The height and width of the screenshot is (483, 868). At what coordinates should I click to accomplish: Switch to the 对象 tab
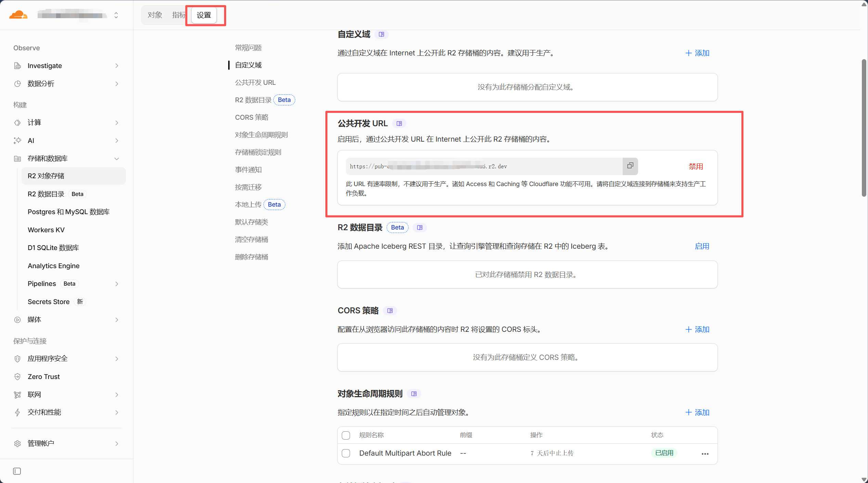point(155,15)
